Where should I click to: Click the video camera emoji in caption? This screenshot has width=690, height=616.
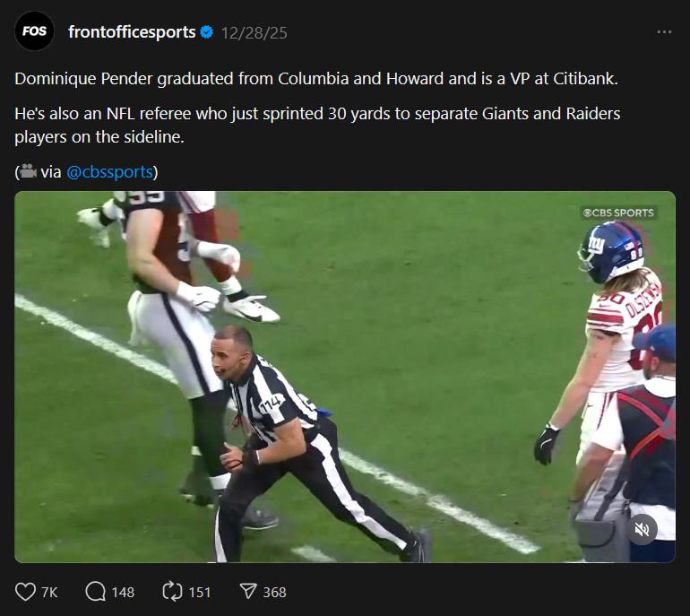(28, 171)
